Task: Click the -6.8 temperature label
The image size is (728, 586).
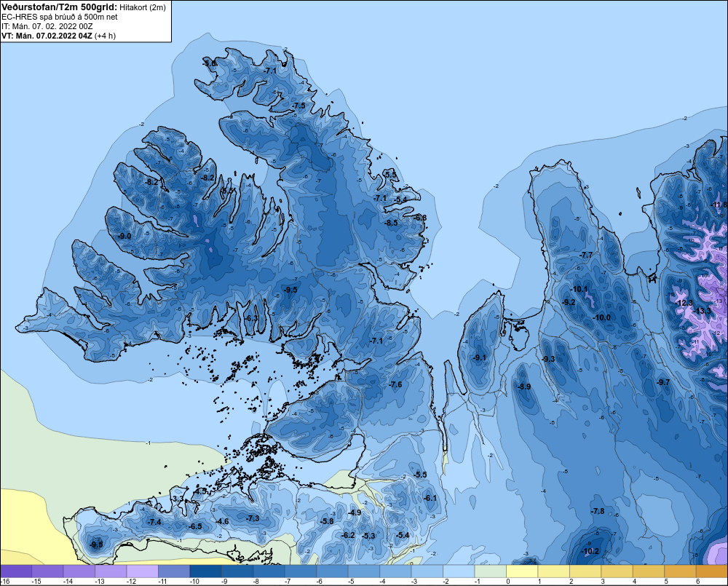Action: pos(420,218)
